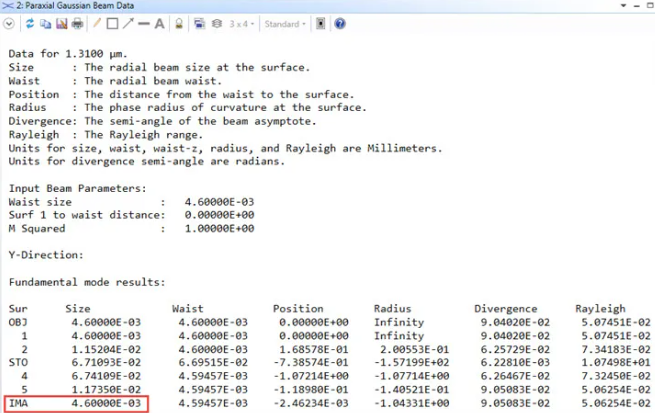Click the layers stack icon

(x=216, y=24)
